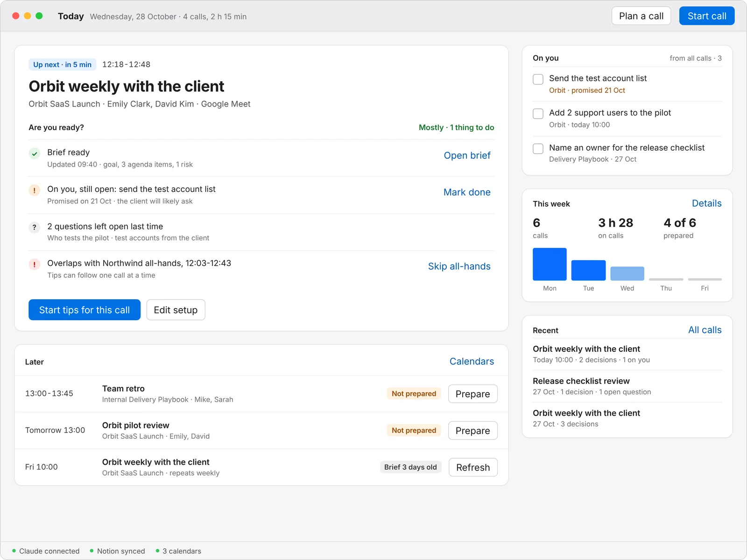The height and width of the screenshot is (560, 747).
Task: Click the green dot next to 3 calendars
Action: [158, 551]
